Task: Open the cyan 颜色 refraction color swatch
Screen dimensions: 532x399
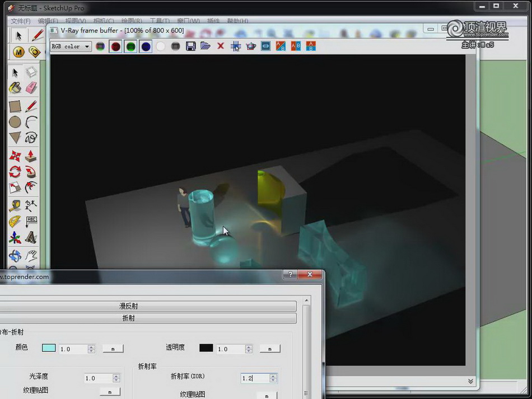Action: tap(49, 348)
